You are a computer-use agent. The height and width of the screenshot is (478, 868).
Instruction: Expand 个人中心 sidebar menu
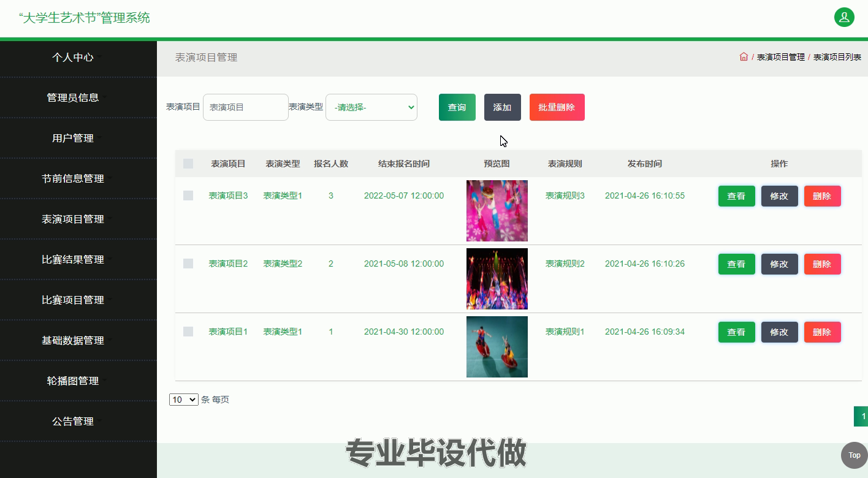click(x=73, y=57)
